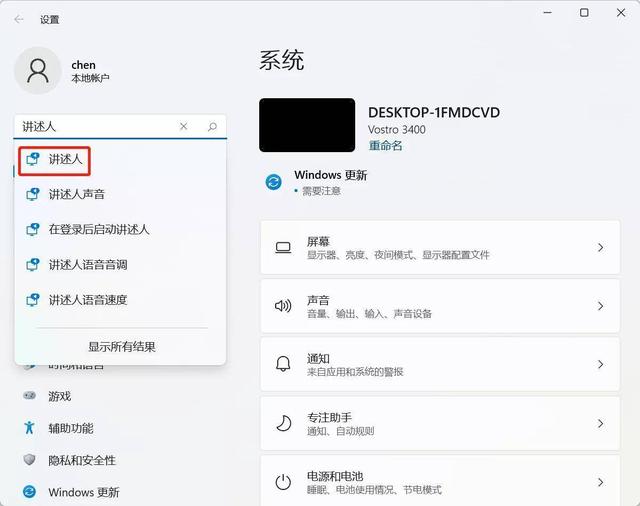The height and width of the screenshot is (506, 640).
Task: Pick 讲述人语音速度 suggestion
Action: pyautogui.click(x=88, y=300)
